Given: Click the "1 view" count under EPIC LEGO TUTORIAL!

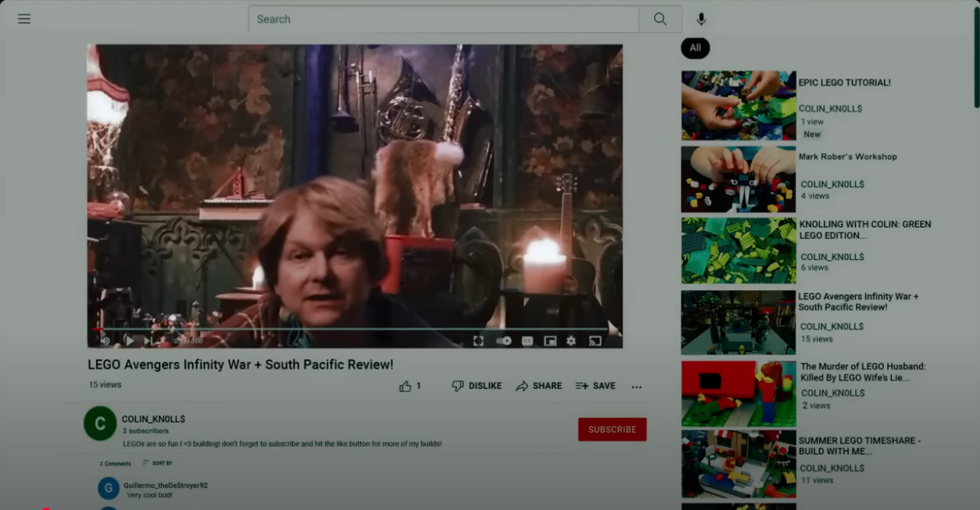Looking at the screenshot, I should tap(812, 122).
